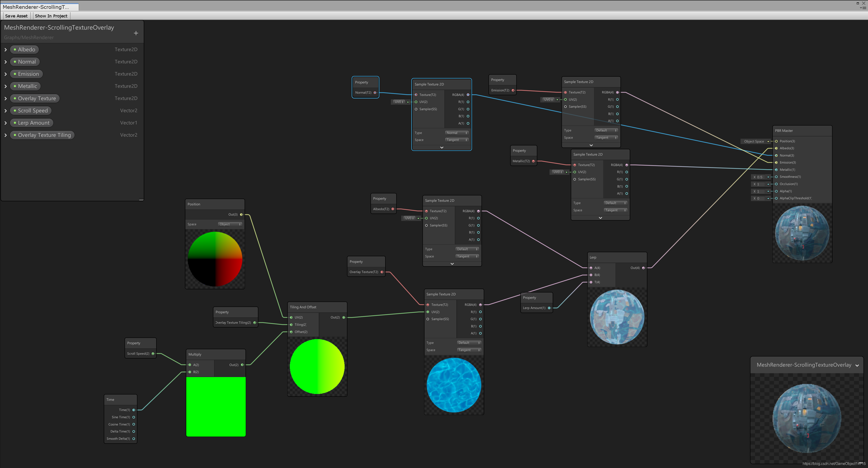The image size is (868, 468).
Task: Click the Save Asset button
Action: click(x=16, y=16)
